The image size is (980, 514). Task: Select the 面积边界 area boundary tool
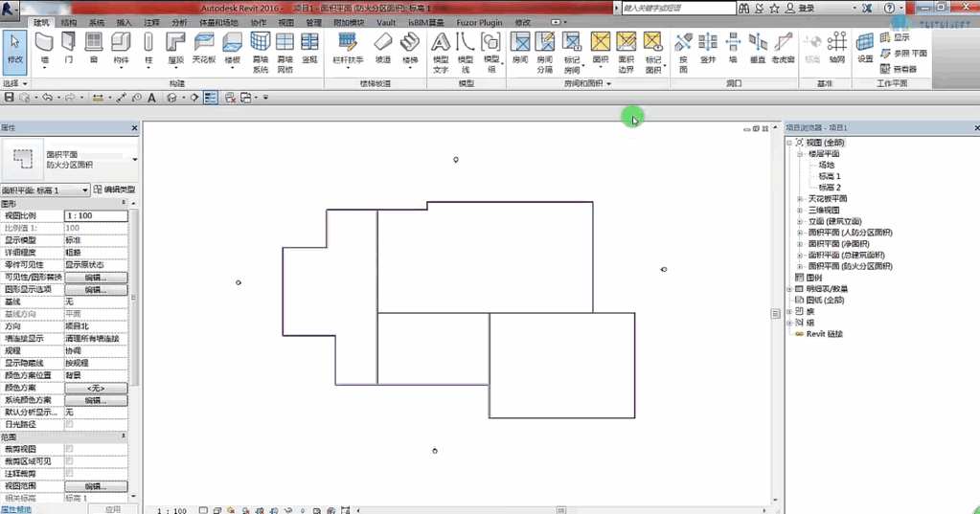[x=627, y=53]
